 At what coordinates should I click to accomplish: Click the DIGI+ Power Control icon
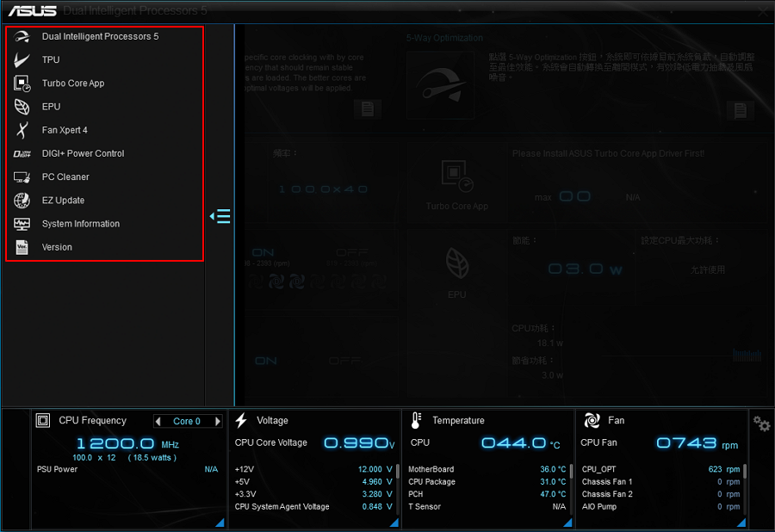pos(22,153)
